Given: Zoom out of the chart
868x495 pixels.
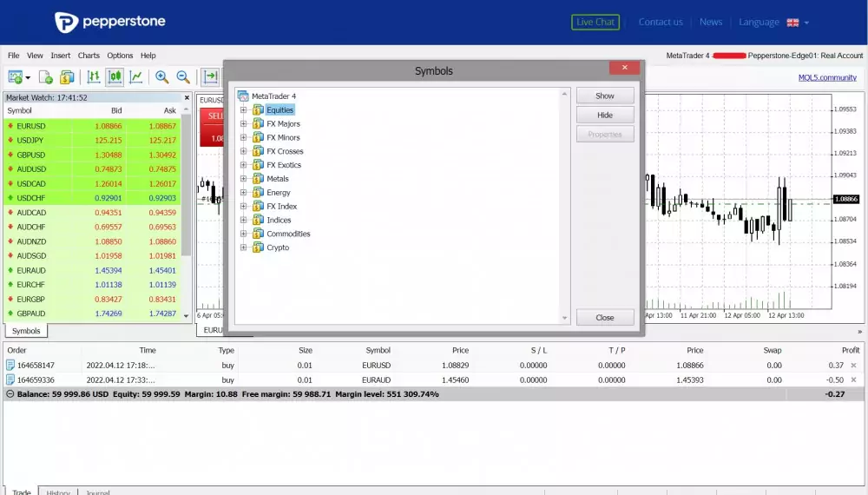Looking at the screenshot, I should (x=183, y=77).
